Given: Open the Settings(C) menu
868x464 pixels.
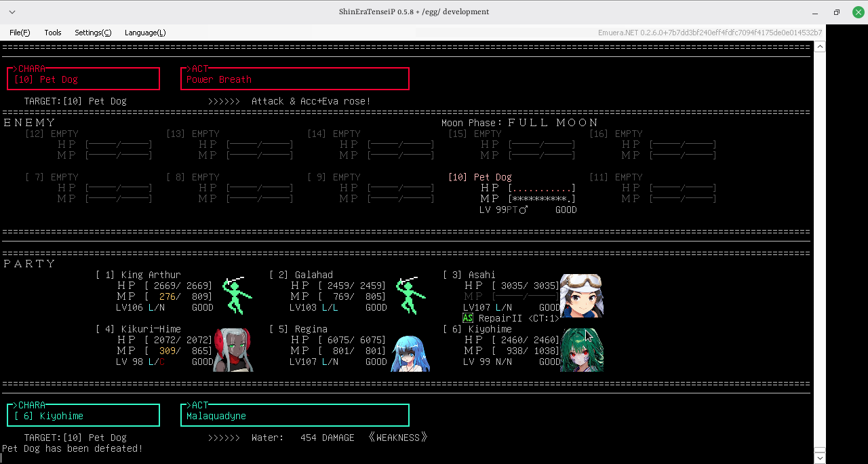Looking at the screenshot, I should [93, 33].
